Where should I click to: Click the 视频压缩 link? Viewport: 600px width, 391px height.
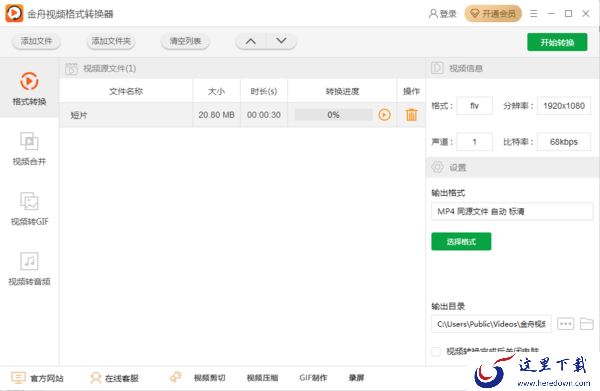(262, 378)
